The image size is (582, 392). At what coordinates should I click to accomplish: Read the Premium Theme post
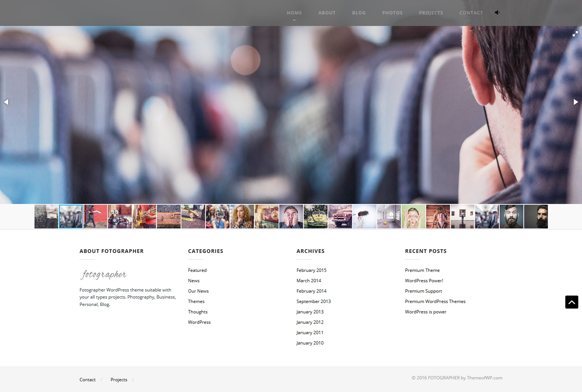[422, 270]
